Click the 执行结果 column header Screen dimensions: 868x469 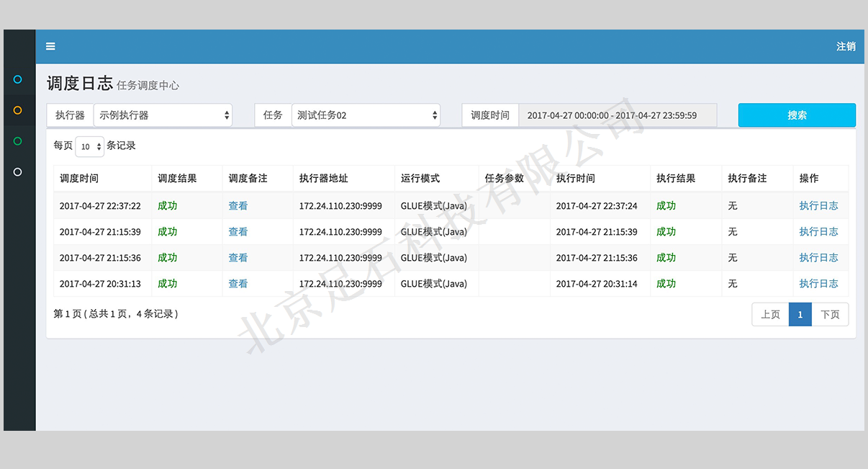[676, 179]
